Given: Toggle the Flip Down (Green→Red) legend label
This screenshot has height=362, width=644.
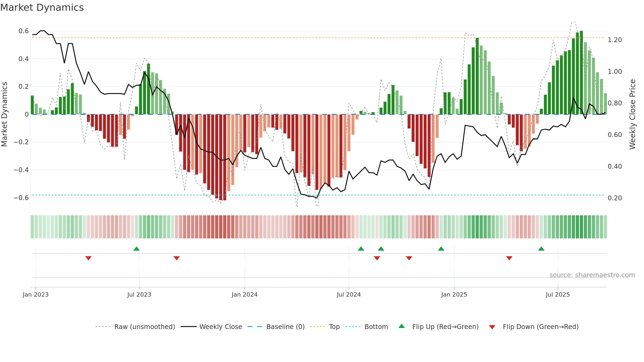Looking at the screenshot, I should 541,327.
